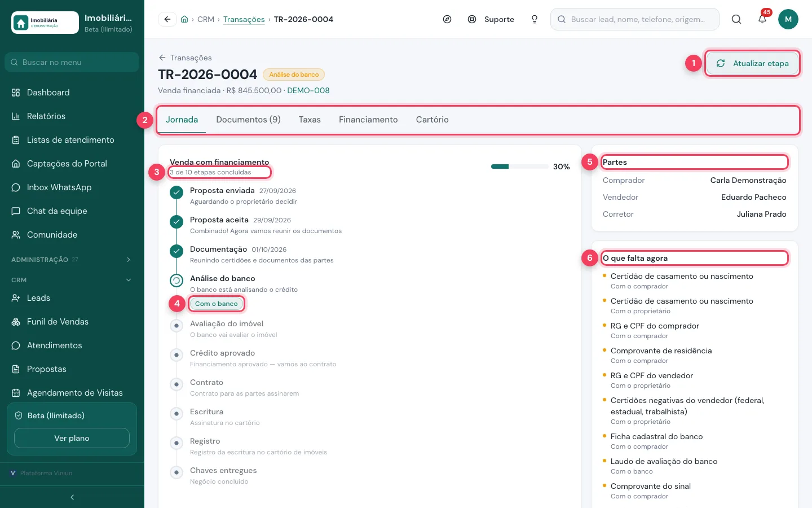Open the DEMO-008 property link
812x508 pixels.
tap(308, 90)
